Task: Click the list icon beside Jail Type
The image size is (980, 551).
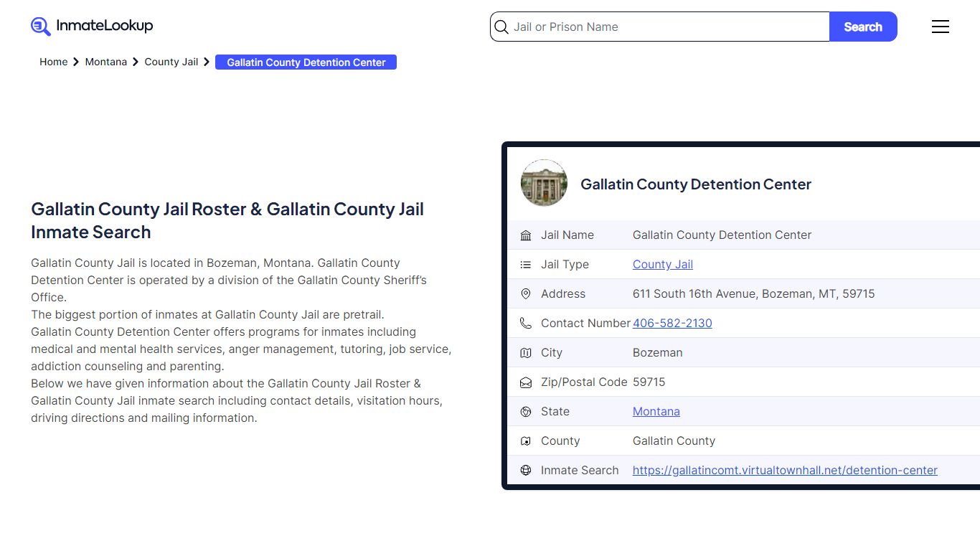Action: [526, 265]
